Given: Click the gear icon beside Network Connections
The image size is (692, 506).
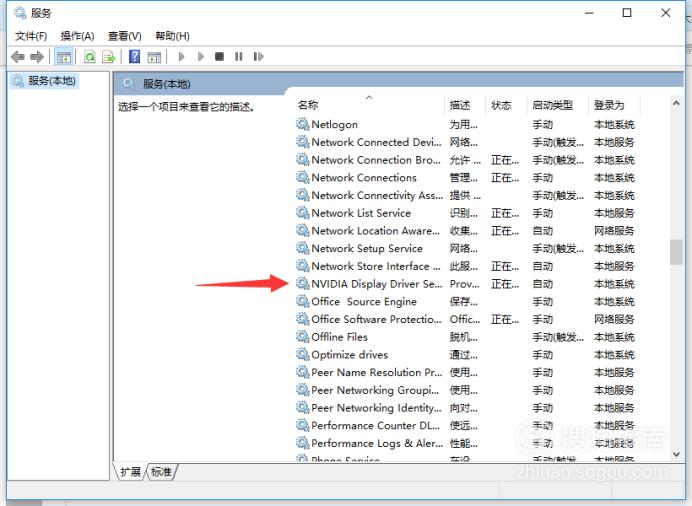Looking at the screenshot, I should (302, 177).
